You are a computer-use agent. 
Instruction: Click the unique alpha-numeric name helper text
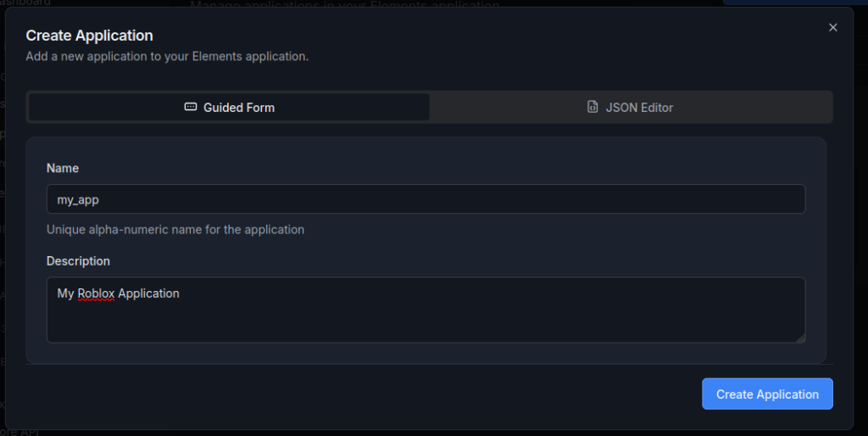click(175, 229)
